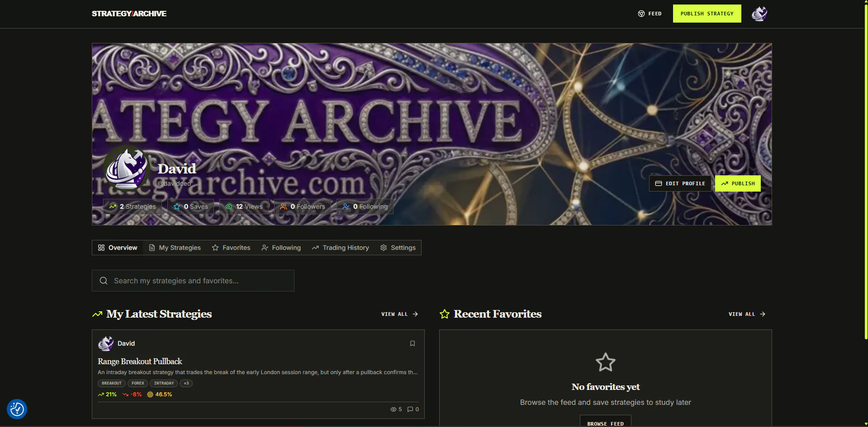This screenshot has height=427, width=868.
Task: Open the blue accessibility widget icon
Action: click(x=17, y=409)
